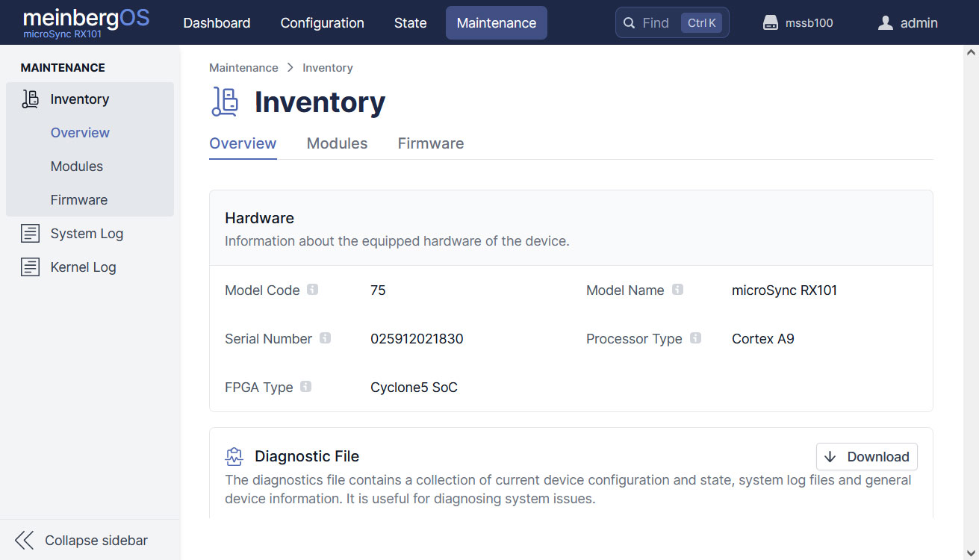Go to the Dashboard menu
The height and width of the screenshot is (560, 979).
[217, 23]
